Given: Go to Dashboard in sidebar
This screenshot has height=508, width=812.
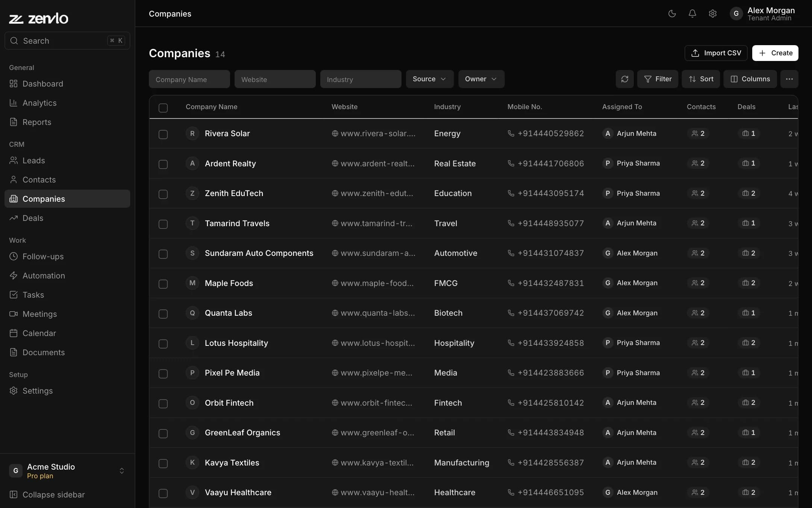Looking at the screenshot, I should [67, 84].
